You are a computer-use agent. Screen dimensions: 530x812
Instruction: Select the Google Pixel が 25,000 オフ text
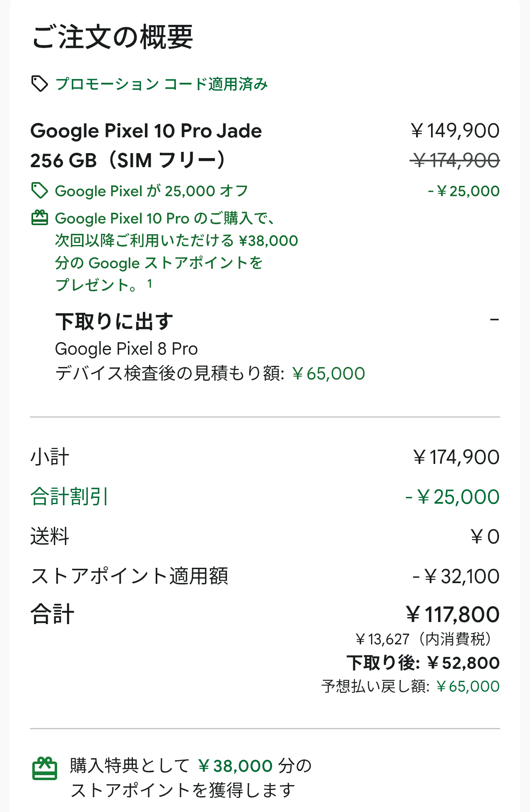click(x=152, y=191)
